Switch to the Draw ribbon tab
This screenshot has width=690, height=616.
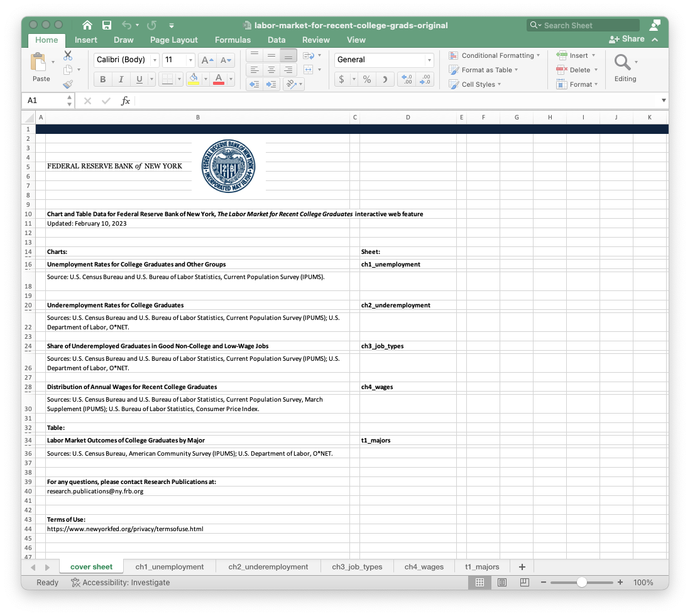pyautogui.click(x=124, y=40)
